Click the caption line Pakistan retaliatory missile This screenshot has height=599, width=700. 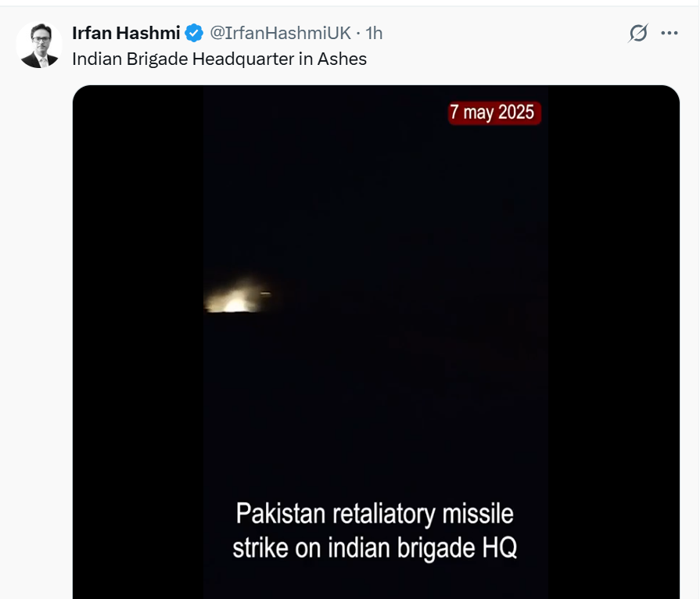(375, 514)
